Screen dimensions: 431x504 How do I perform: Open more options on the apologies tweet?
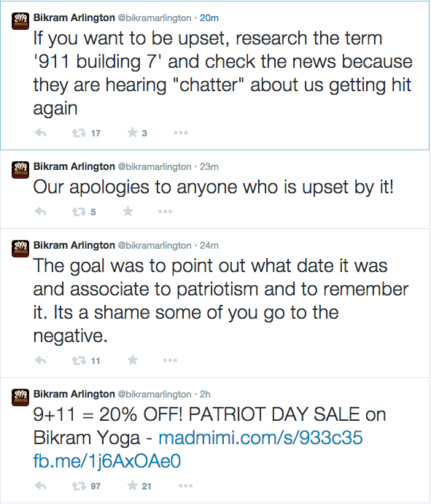(x=166, y=212)
